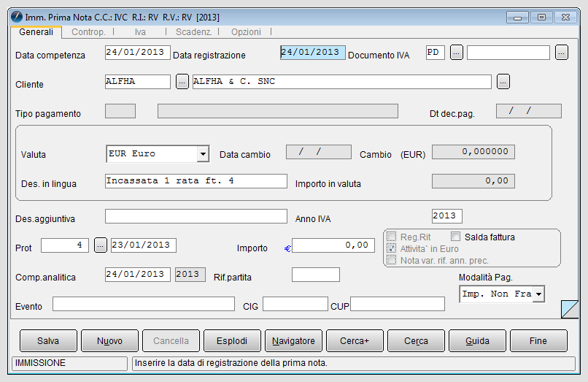The height and width of the screenshot is (382, 588).
Task: Click the folded page corner icon
Action: point(570,309)
